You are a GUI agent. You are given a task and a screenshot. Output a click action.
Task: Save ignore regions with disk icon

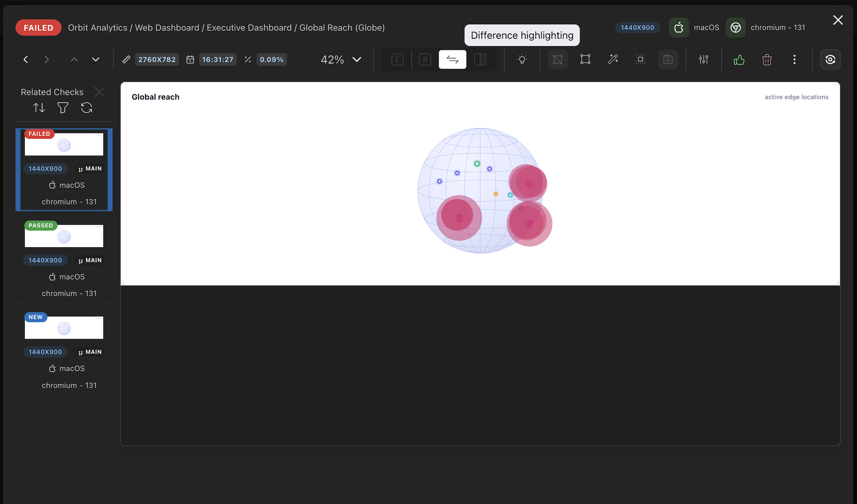[668, 60]
